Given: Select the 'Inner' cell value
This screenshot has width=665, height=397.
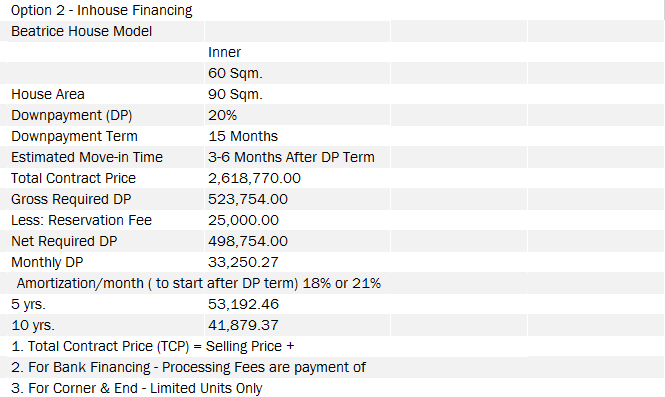Looking at the screenshot, I should [x=224, y=52].
